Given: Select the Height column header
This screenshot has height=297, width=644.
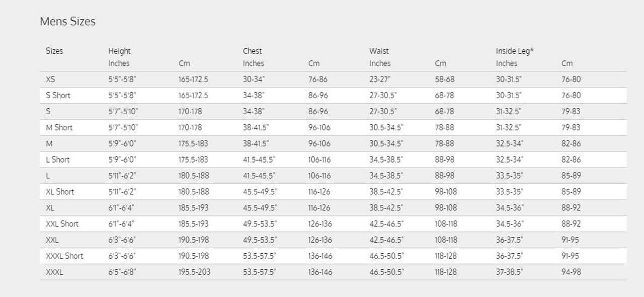Looking at the screenshot, I should pyautogui.click(x=119, y=51).
